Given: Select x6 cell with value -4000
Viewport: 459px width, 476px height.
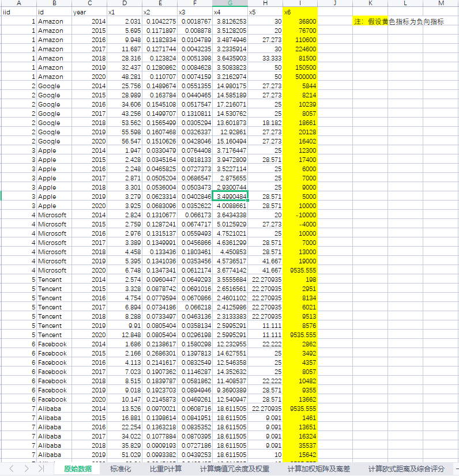Looking at the screenshot, I should point(300,224).
